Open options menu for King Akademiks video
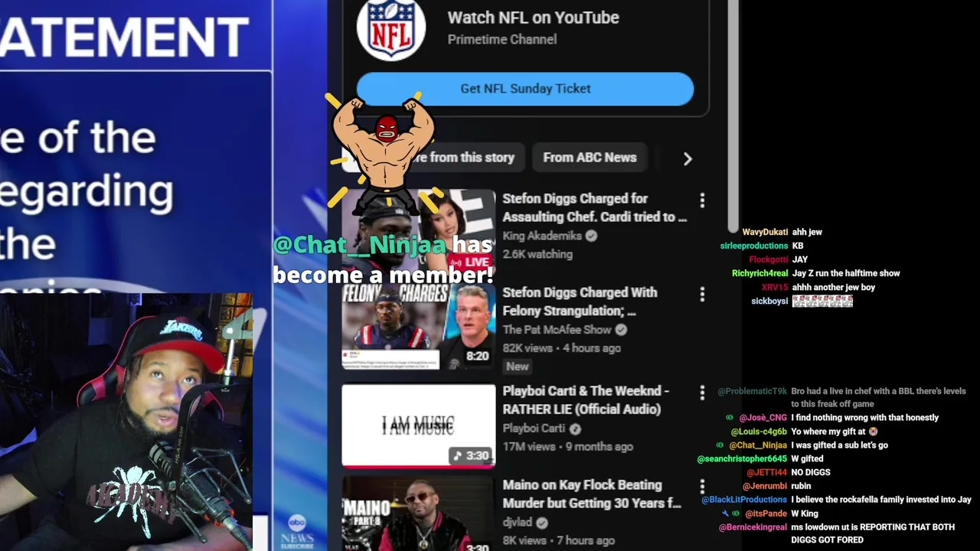The image size is (980, 551). pyautogui.click(x=702, y=201)
